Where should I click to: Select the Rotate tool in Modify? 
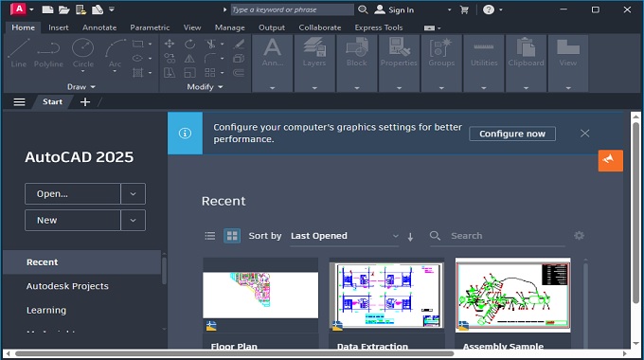tap(189, 44)
